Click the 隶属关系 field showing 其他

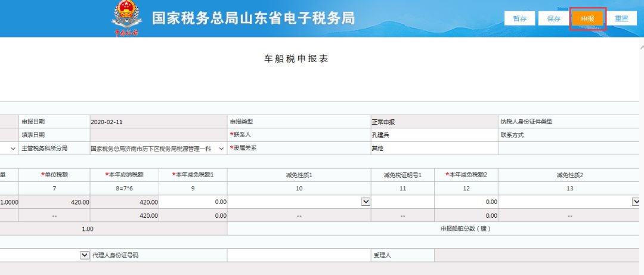[433, 148]
